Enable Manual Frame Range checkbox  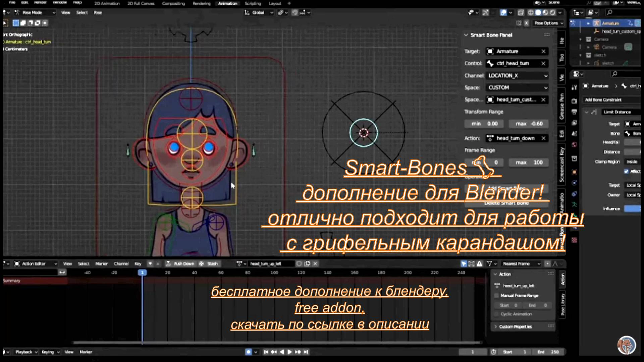tap(496, 295)
